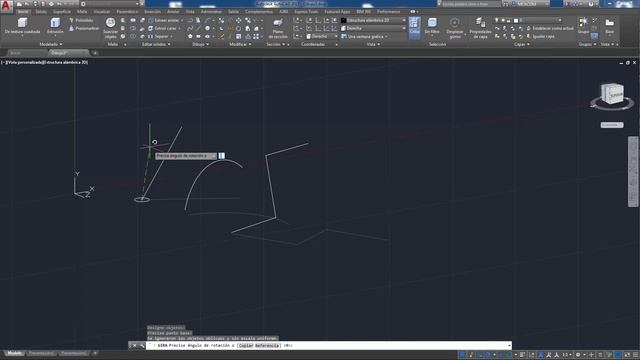Expand the Dibujo panel

tap(200, 44)
